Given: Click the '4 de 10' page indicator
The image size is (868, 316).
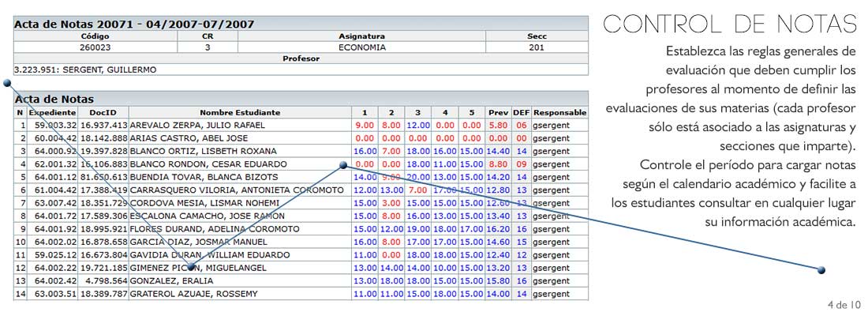Looking at the screenshot, I should coord(842,305).
